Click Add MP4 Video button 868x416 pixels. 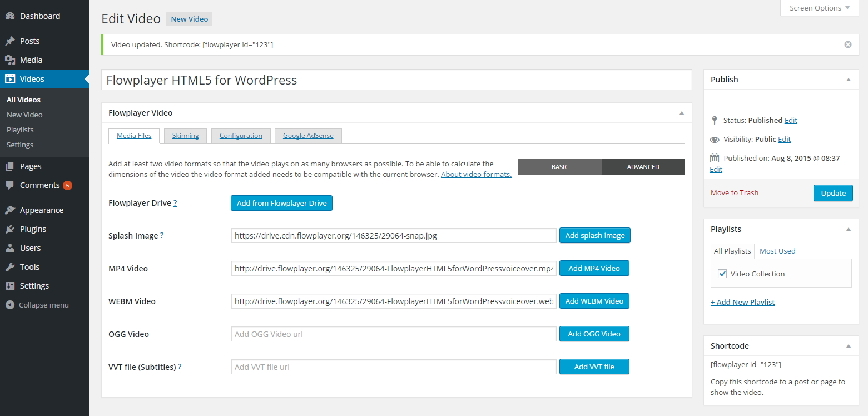(x=594, y=268)
